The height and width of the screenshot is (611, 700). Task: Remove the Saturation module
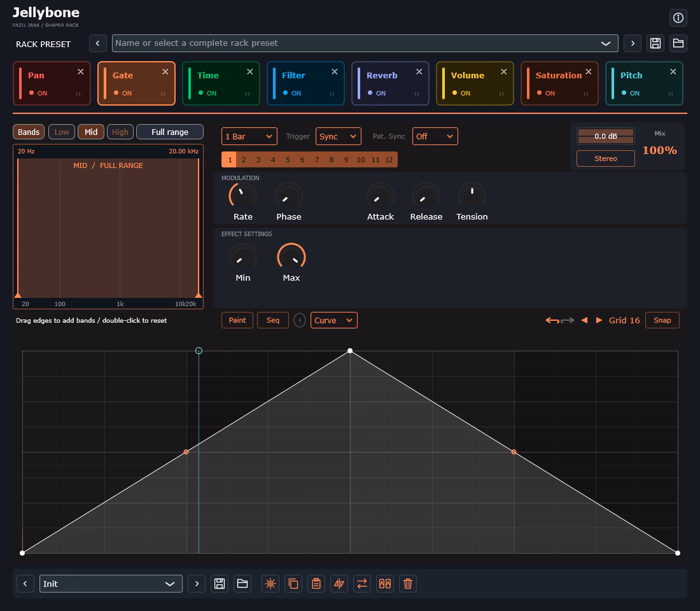pos(589,71)
